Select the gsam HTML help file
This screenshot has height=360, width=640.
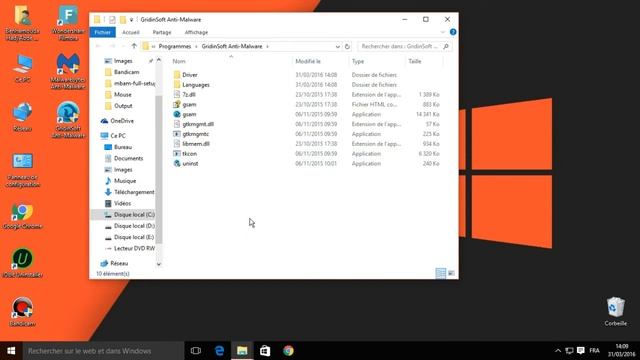[189, 104]
